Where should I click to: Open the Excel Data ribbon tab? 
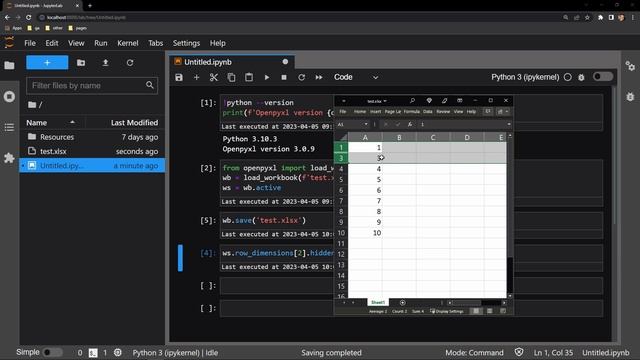[428, 112]
